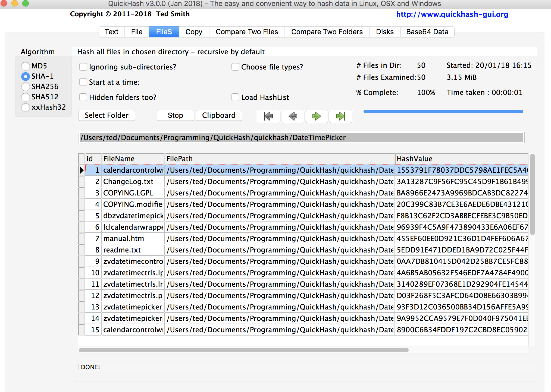Click the current row indicator triangle
This screenshot has height=392, width=551.
(82, 170)
